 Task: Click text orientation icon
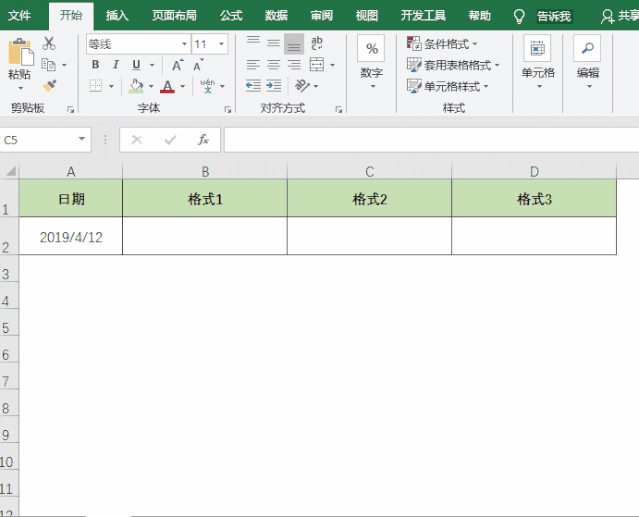click(x=302, y=86)
